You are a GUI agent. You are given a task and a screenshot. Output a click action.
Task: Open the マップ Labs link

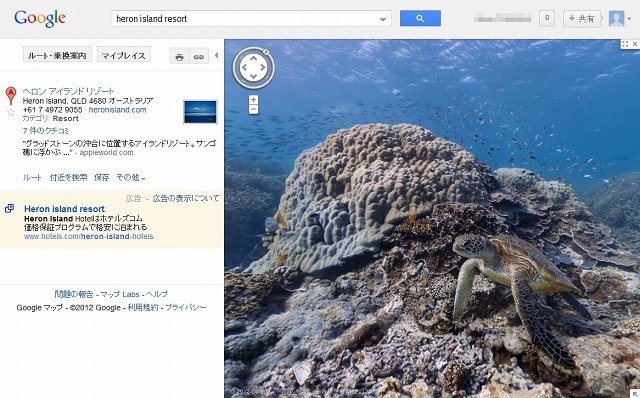coord(120,294)
